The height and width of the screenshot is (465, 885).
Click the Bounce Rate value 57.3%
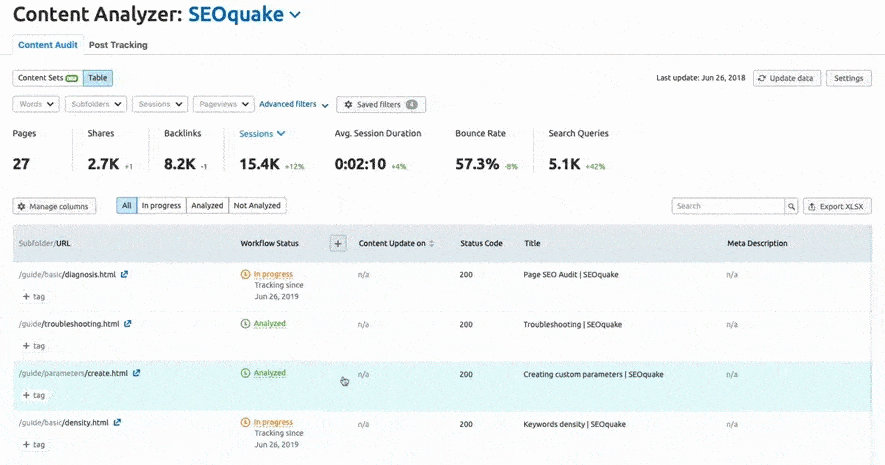pyautogui.click(x=477, y=164)
